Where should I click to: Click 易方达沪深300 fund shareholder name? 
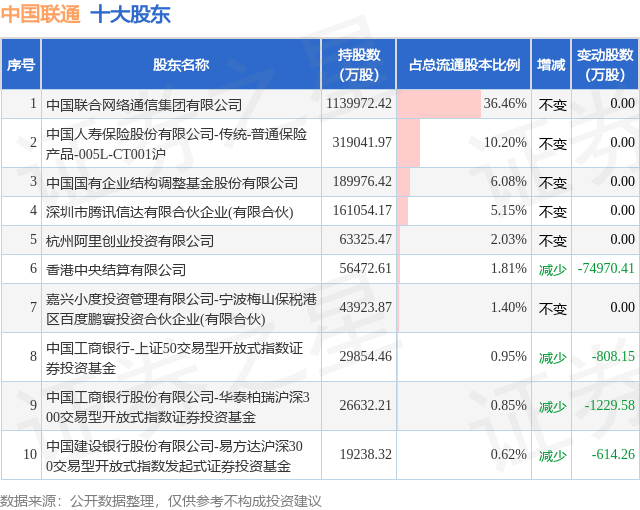click(174, 456)
